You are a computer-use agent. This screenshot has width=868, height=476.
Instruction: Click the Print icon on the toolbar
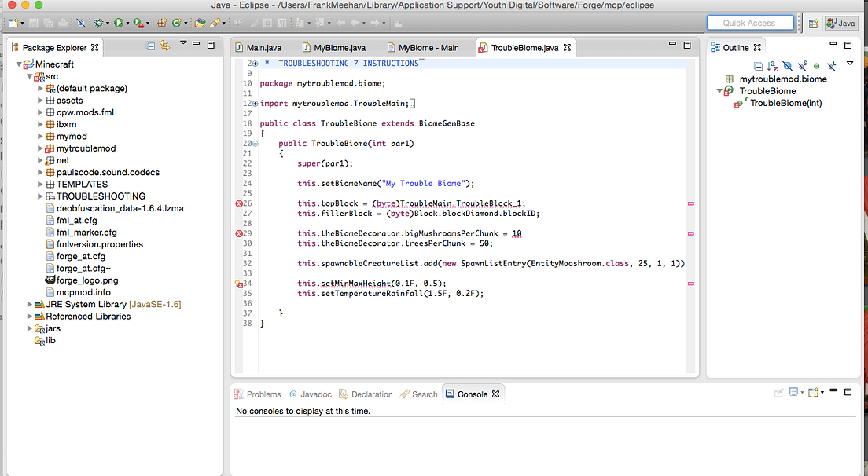63,23
